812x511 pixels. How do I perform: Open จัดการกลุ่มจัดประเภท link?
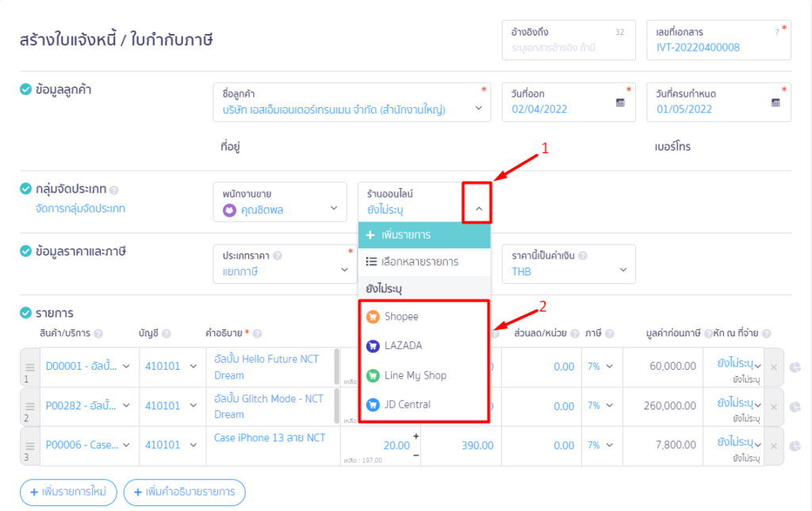pyautogui.click(x=81, y=209)
